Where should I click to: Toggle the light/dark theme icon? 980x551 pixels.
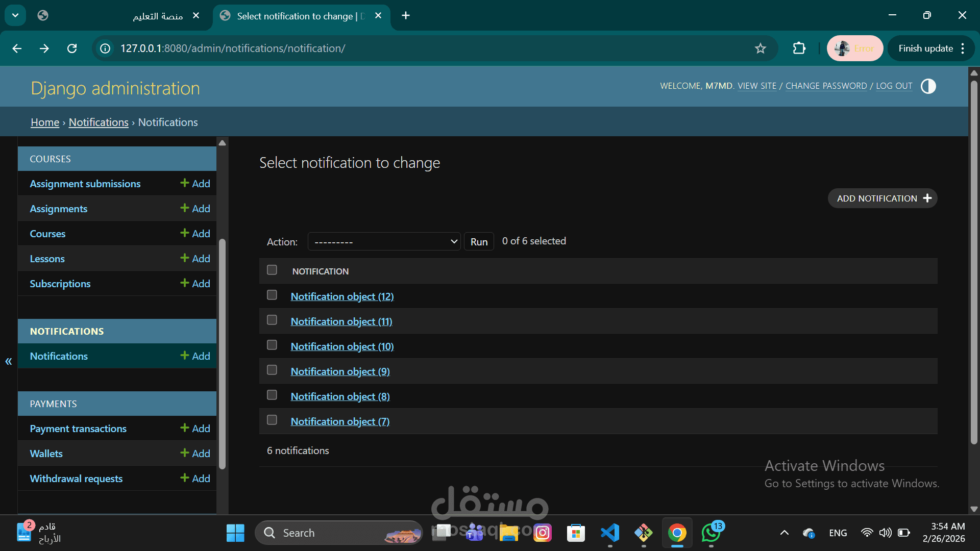coord(928,86)
